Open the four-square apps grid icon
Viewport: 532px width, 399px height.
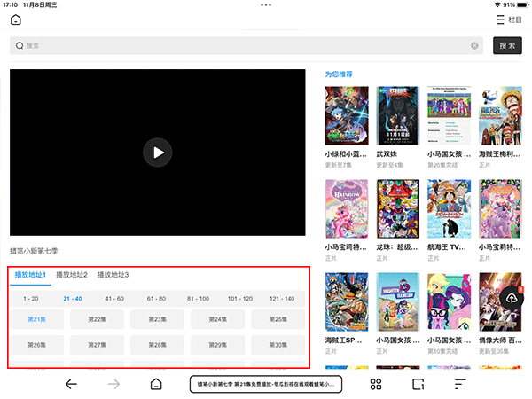[376, 384]
